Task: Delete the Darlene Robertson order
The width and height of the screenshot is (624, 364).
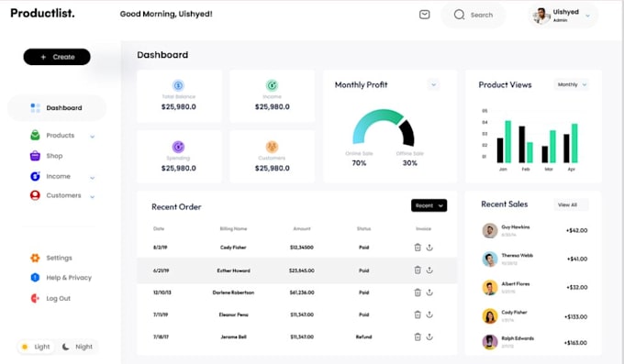Action: point(418,292)
